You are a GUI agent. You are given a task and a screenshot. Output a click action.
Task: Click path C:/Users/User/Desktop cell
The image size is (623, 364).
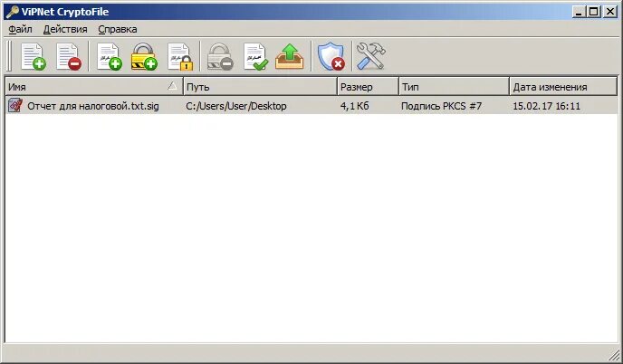click(236, 106)
